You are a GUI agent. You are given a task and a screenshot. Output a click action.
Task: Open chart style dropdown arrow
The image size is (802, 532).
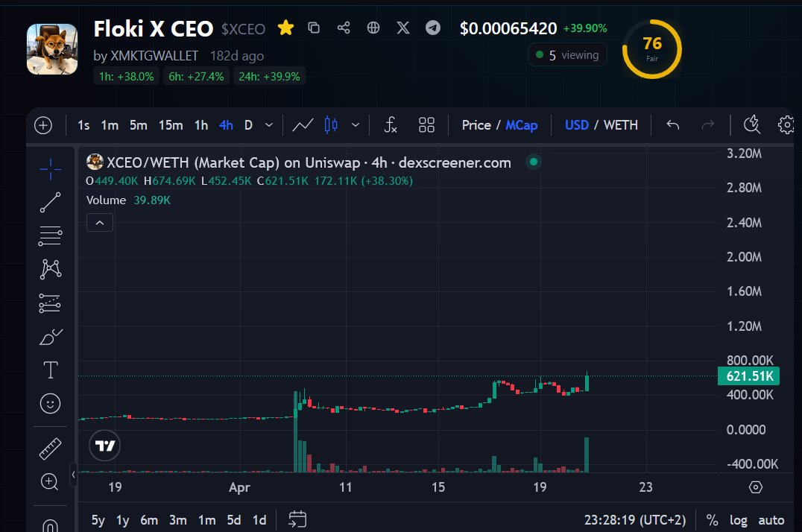(x=356, y=125)
